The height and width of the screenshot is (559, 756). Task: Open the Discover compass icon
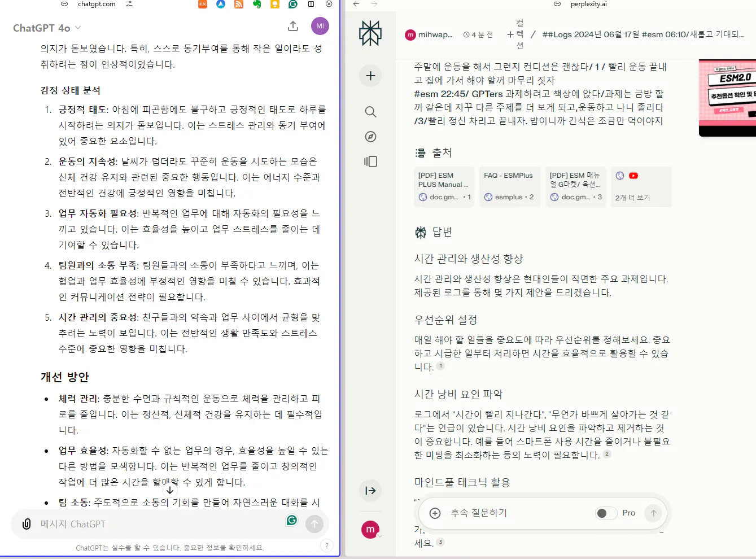pyautogui.click(x=370, y=137)
